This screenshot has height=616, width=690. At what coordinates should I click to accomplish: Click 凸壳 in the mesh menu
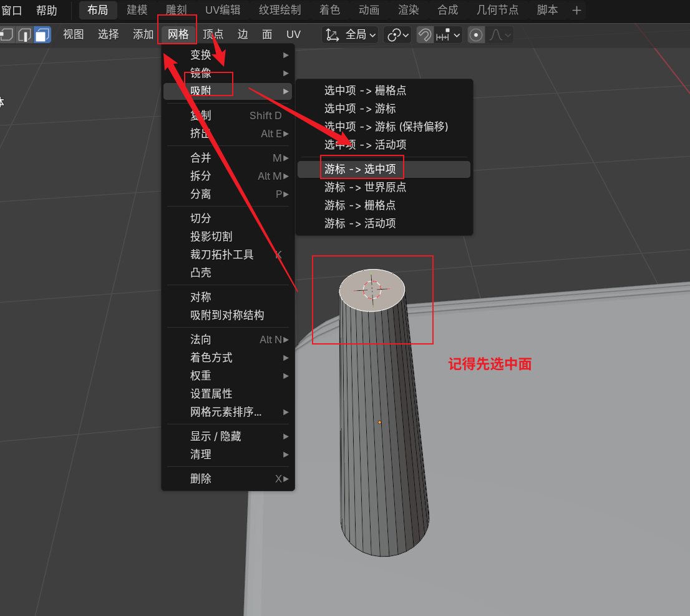(201, 273)
